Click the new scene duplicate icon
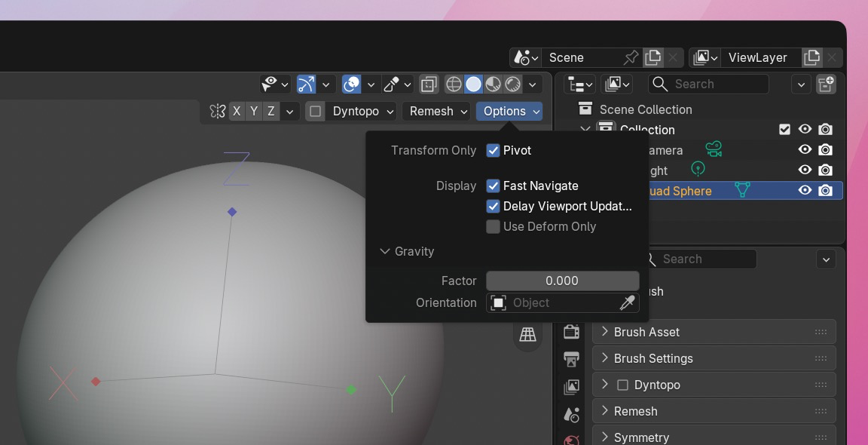This screenshot has width=868, height=445. click(x=653, y=57)
